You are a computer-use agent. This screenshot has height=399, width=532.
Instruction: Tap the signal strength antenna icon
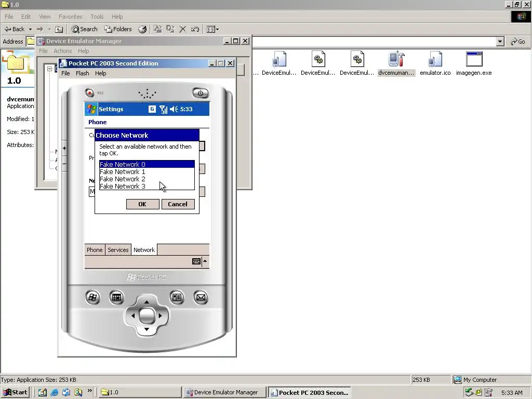pos(164,109)
